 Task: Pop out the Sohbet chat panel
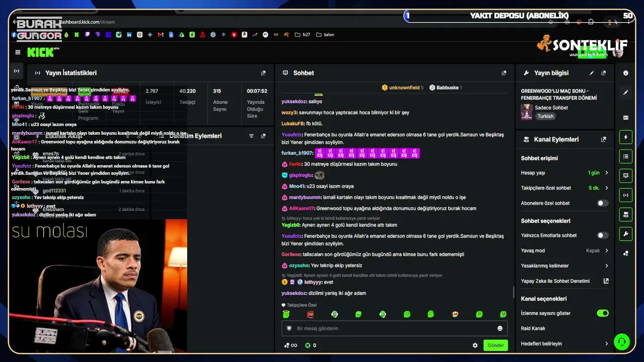504,73
